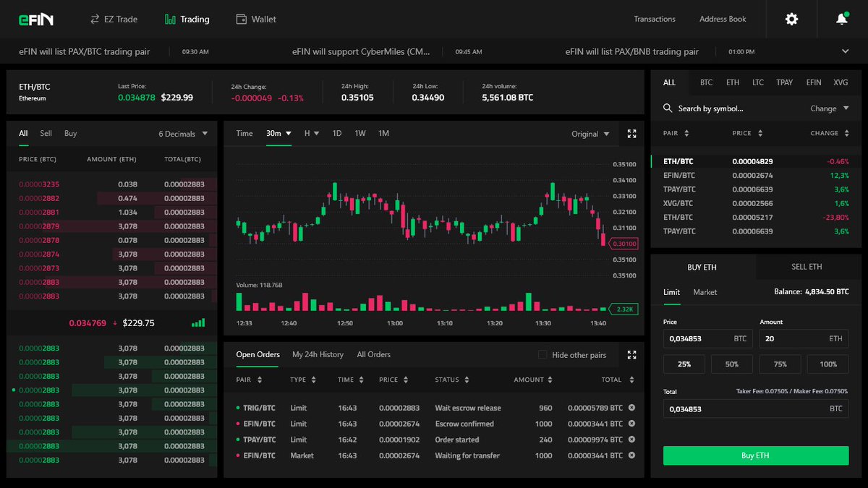Click the order book depth bars icon

point(198,323)
